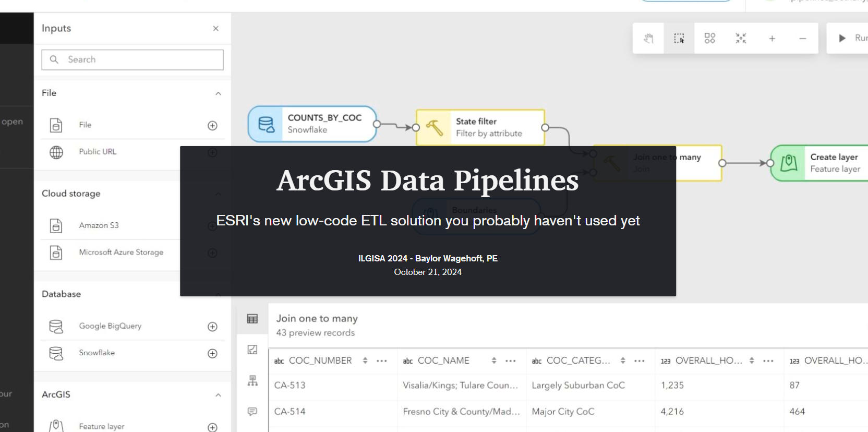Select the Fresno City & County/Mad cell

[462, 412]
